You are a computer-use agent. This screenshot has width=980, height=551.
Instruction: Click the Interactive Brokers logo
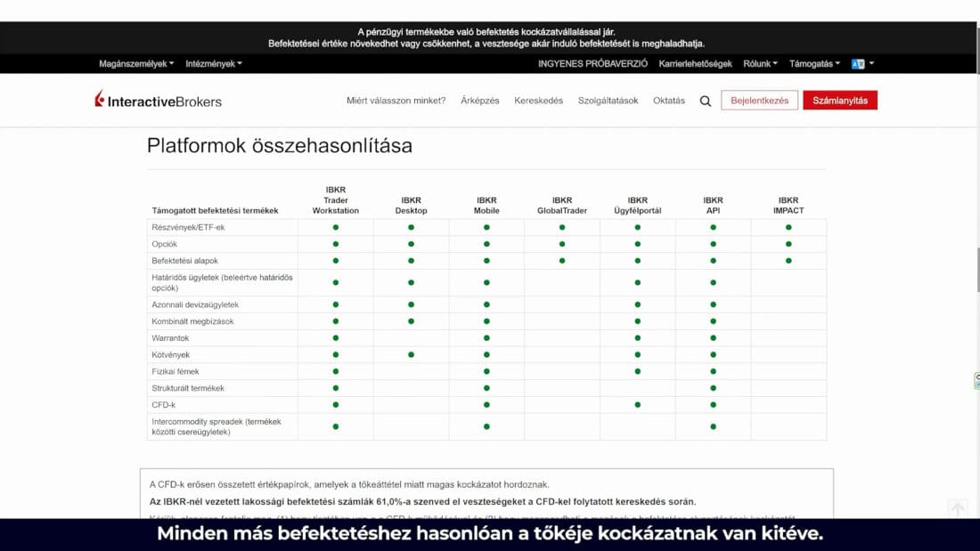[x=158, y=101]
